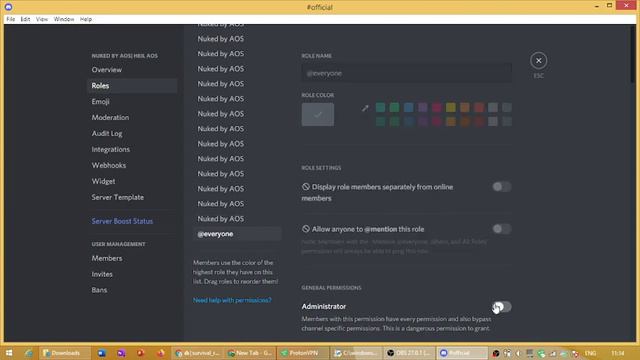Screen dimensions: 640x360
Task: Open the C:\windows command prompt taskbar window
Action: pos(356,353)
